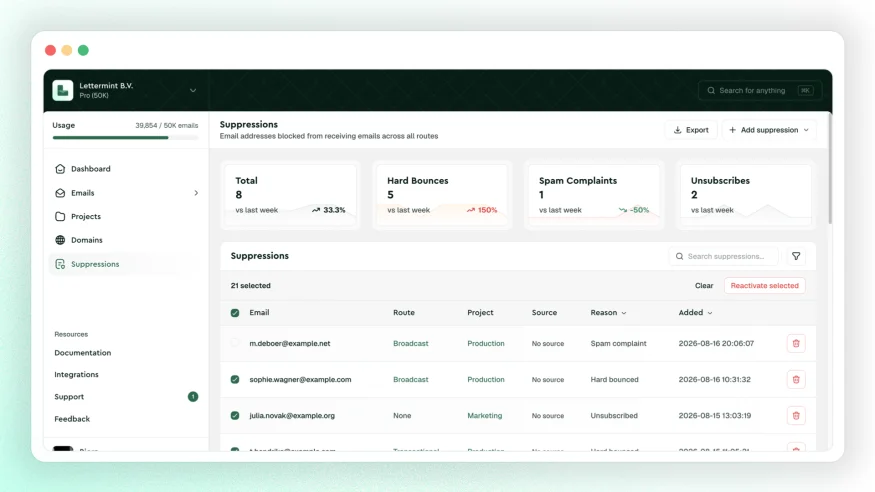
Task: Click the Spam Complaints trend arrow -50%
Action: (623, 210)
